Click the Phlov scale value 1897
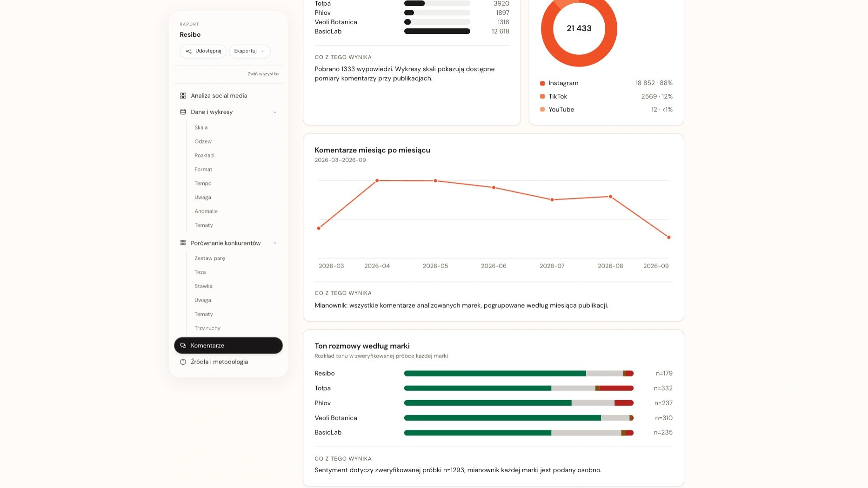Screen dimensions: 868x488 (x=502, y=13)
